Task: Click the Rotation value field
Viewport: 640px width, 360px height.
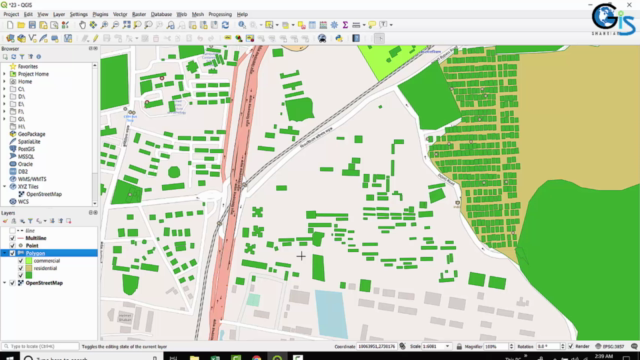Action: 548,347
